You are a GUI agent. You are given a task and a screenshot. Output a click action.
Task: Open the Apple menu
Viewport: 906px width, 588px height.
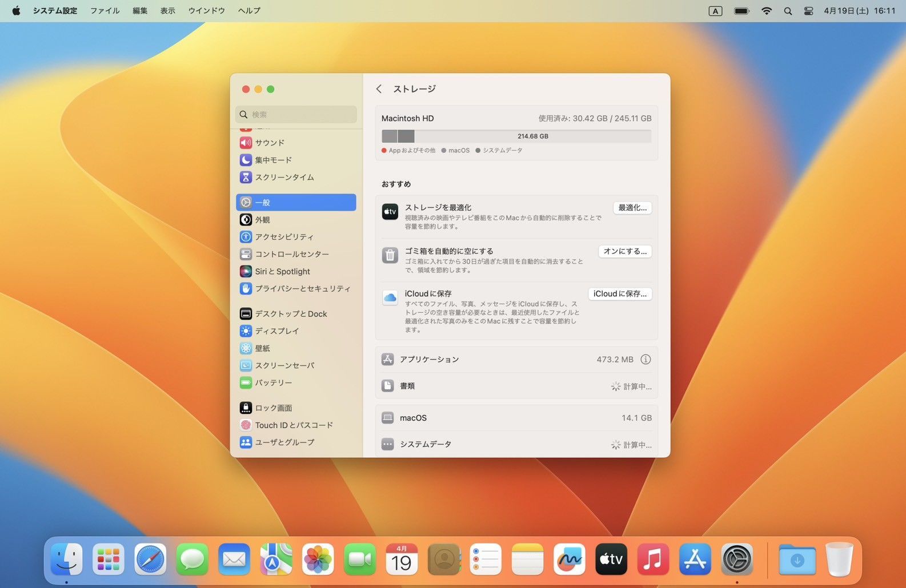16,10
